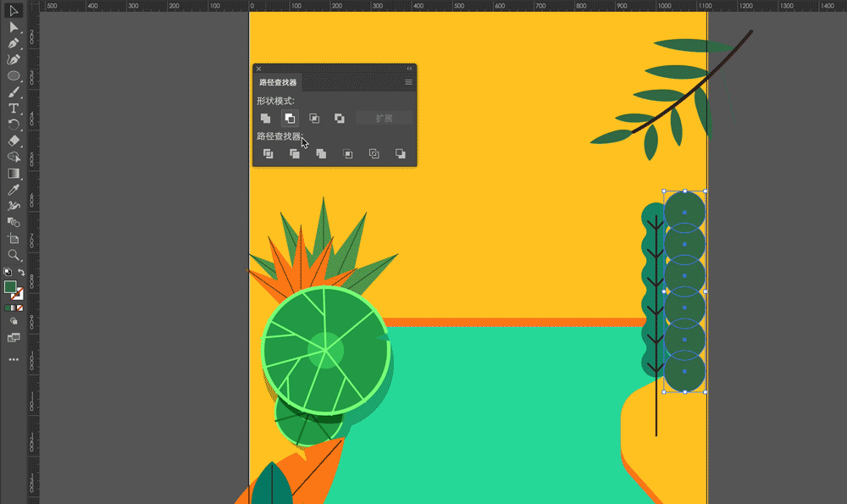This screenshot has width=847, height=504.
Task: Select the Paintbrush tool
Action: point(14,91)
